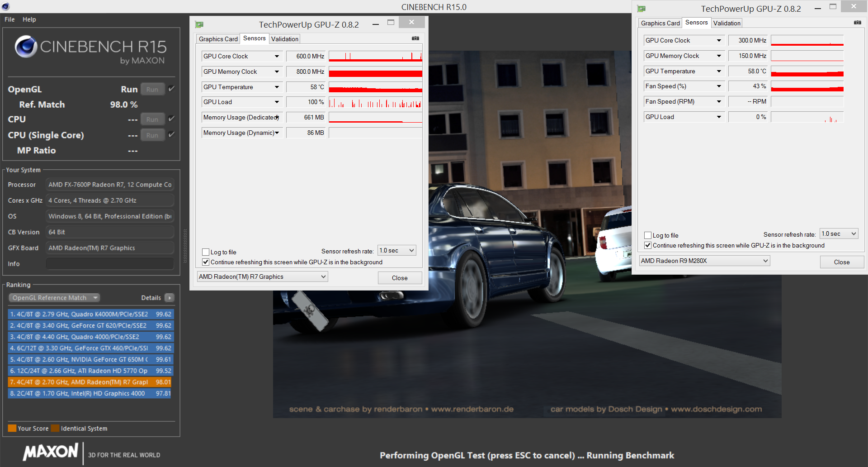Open ranking Details arrow button

tap(170, 298)
